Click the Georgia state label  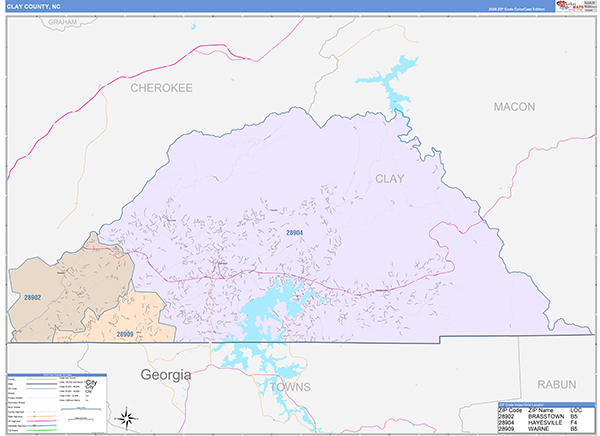pos(166,375)
